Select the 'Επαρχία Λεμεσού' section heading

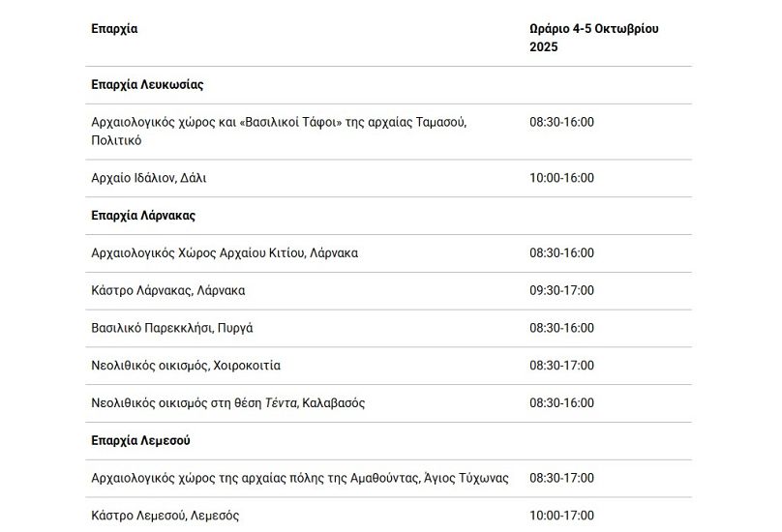tap(140, 441)
